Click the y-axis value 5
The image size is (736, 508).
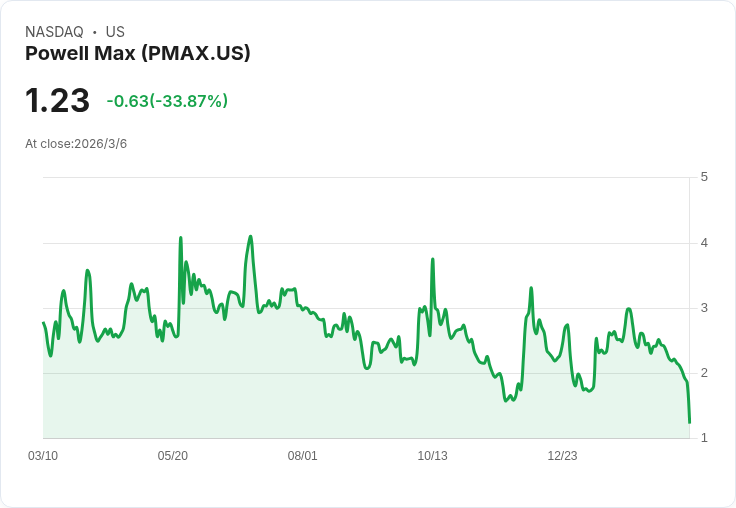coord(704,177)
